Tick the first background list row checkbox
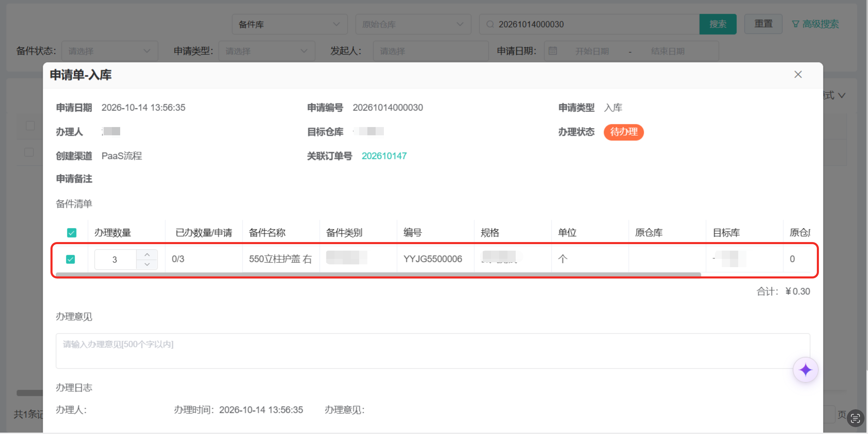This screenshot has height=434, width=868. tap(30, 126)
